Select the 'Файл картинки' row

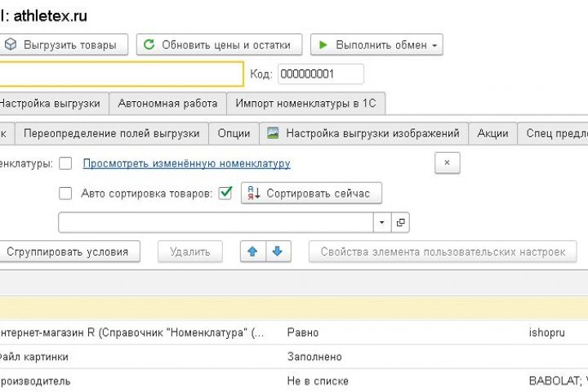294,356
